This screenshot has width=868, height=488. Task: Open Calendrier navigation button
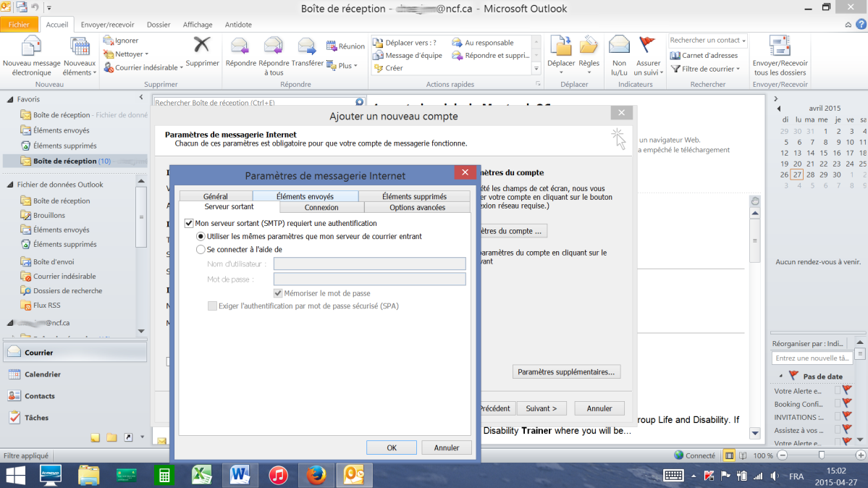[75, 374]
